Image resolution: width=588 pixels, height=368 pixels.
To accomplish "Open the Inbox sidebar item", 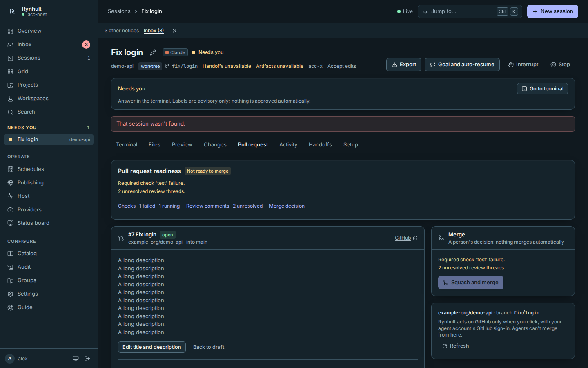I will tap(49, 45).
